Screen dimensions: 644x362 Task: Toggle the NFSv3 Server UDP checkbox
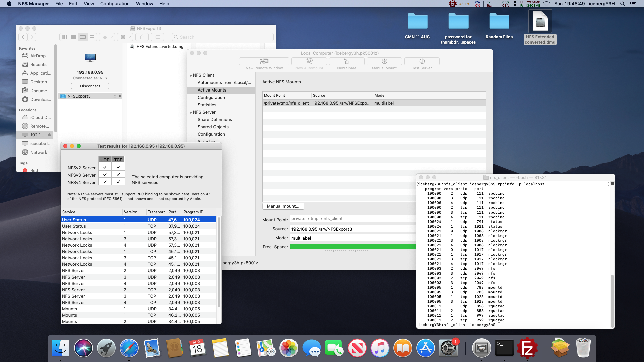tap(105, 174)
